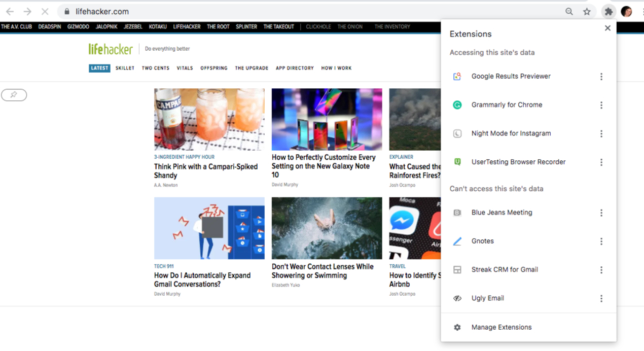Click the Google Results Previewer icon

pyautogui.click(x=457, y=77)
